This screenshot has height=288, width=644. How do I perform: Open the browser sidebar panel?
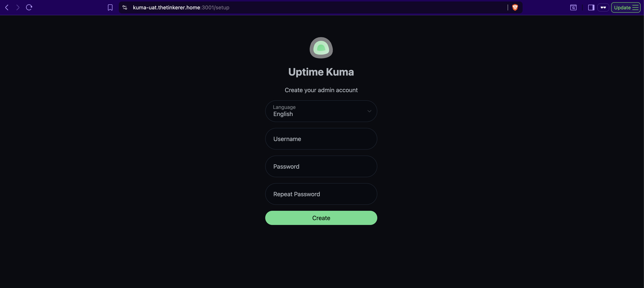591,7
